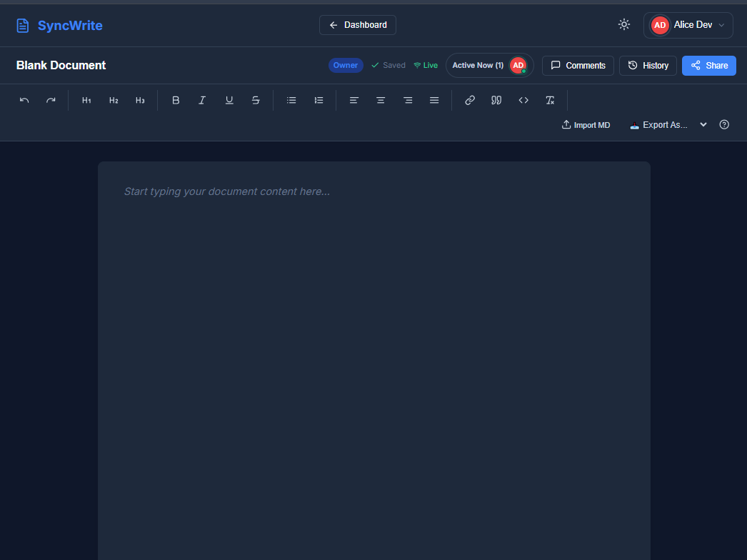Insert a code block

point(523,100)
